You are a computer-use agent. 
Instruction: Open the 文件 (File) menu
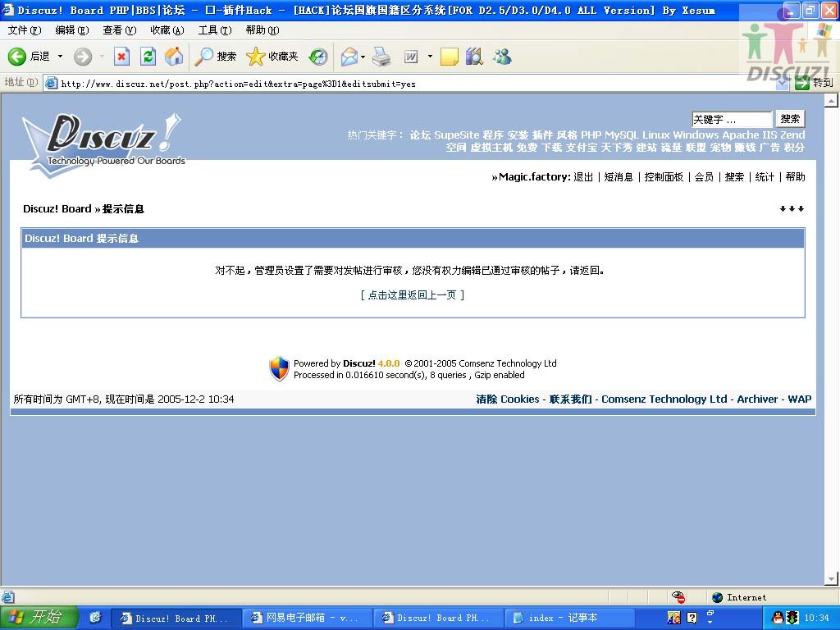pos(24,30)
